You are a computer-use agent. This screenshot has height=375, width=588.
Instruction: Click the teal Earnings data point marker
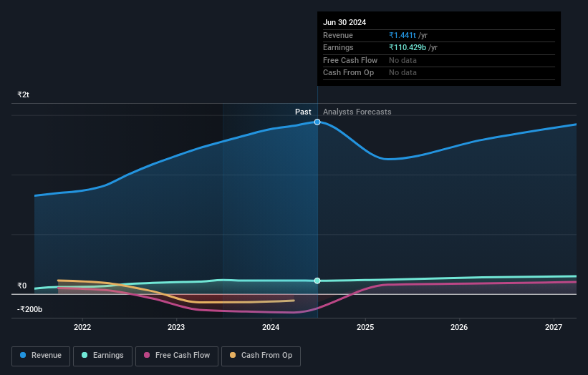coord(317,281)
